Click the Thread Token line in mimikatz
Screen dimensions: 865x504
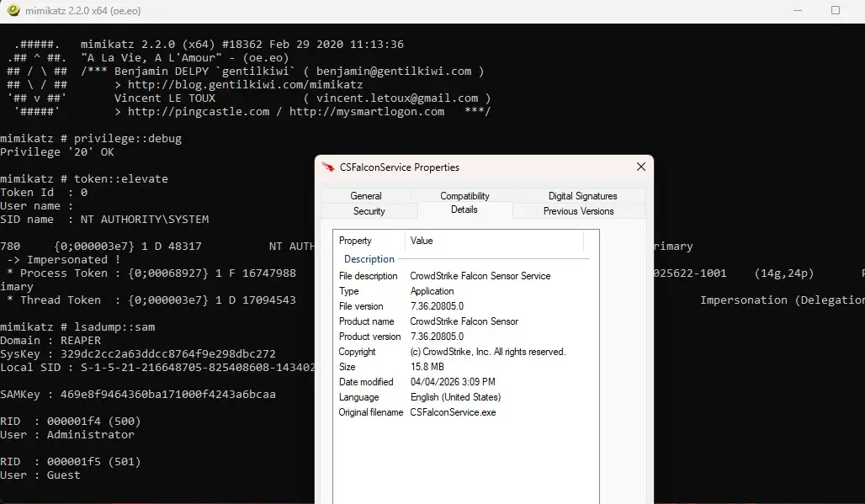coord(151,300)
